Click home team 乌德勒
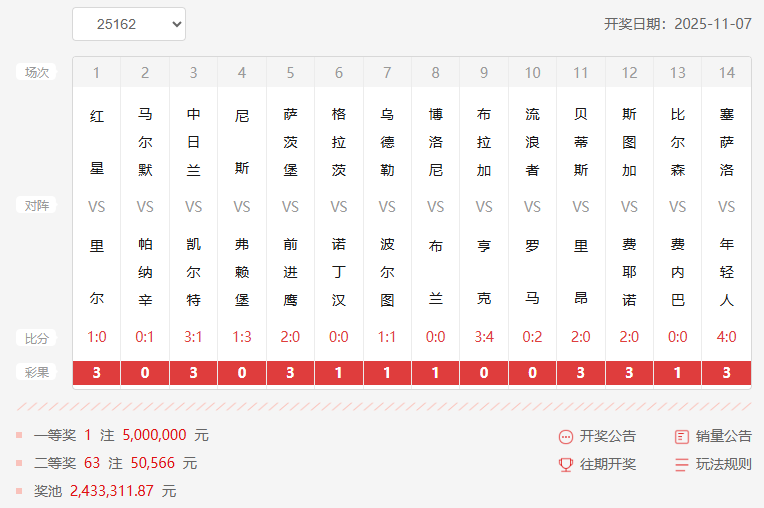Viewport: 764px width, 508px height. (387, 142)
